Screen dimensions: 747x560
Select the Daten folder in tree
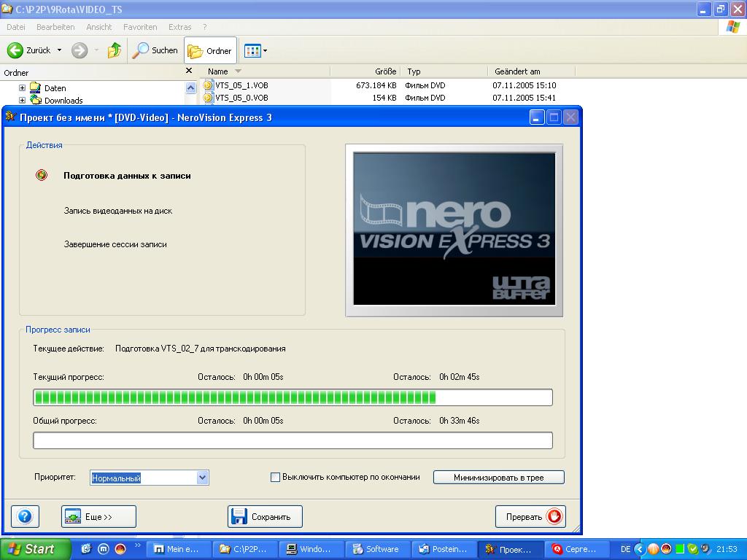point(55,88)
